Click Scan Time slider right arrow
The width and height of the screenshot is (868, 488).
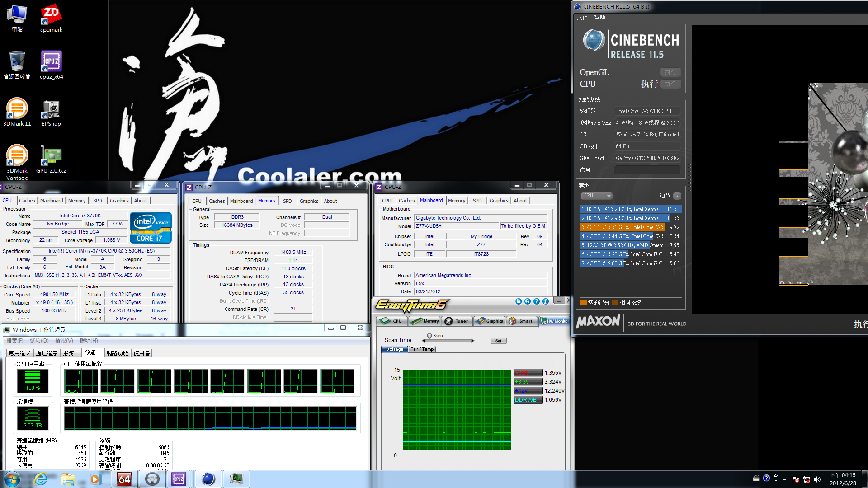pyautogui.click(x=473, y=341)
